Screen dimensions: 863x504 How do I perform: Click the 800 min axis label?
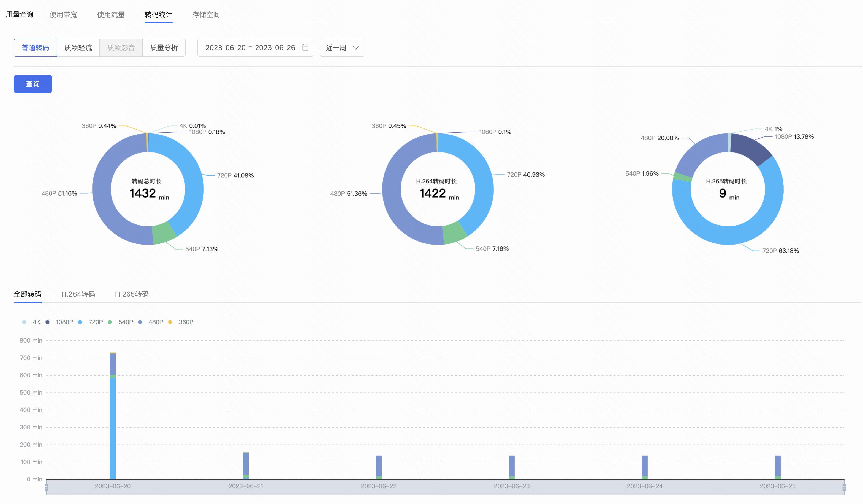tap(31, 341)
